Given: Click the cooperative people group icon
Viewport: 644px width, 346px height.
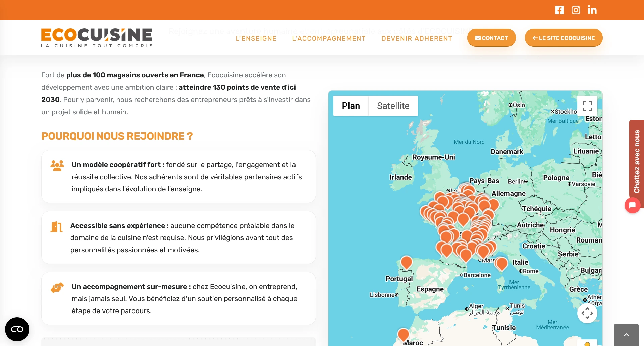Looking at the screenshot, I should pos(57,165).
